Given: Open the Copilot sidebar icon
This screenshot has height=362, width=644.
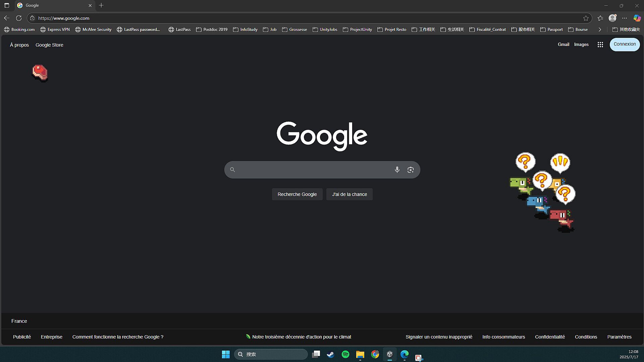Looking at the screenshot, I should [x=637, y=18].
